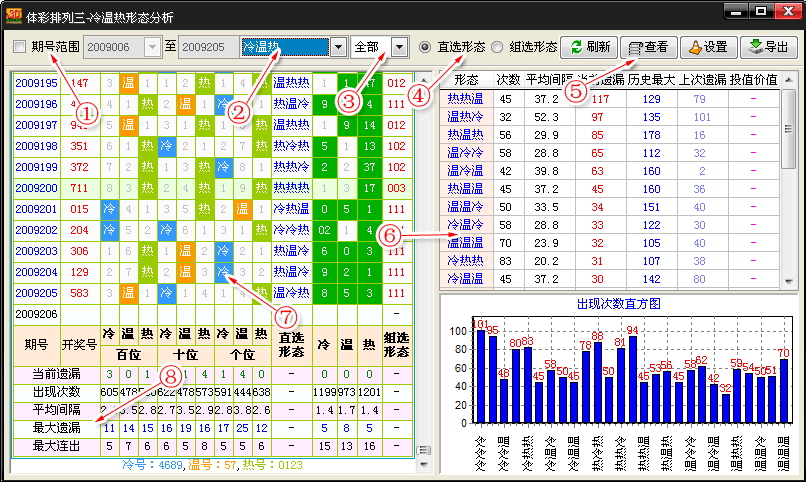Click the draw list scroll-down arrow

(x=424, y=464)
